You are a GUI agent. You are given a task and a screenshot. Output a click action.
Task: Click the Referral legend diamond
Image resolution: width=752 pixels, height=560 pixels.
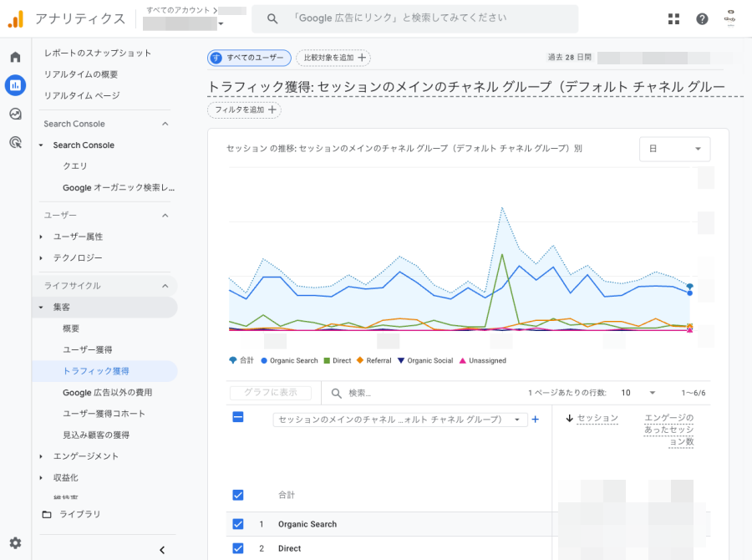click(x=360, y=360)
